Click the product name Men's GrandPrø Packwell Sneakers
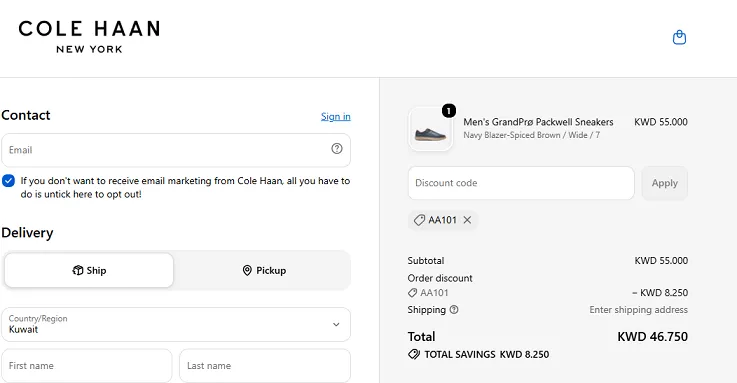This screenshot has width=737, height=383. [538, 122]
